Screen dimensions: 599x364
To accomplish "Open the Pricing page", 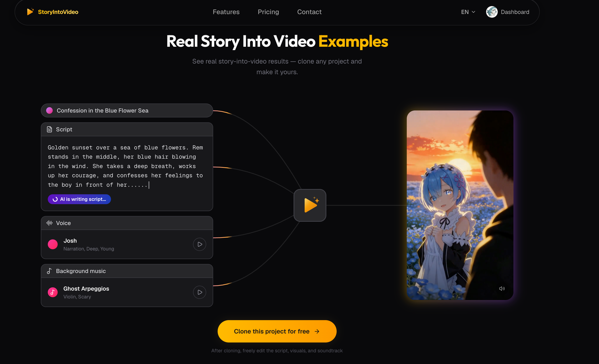I will tap(268, 12).
